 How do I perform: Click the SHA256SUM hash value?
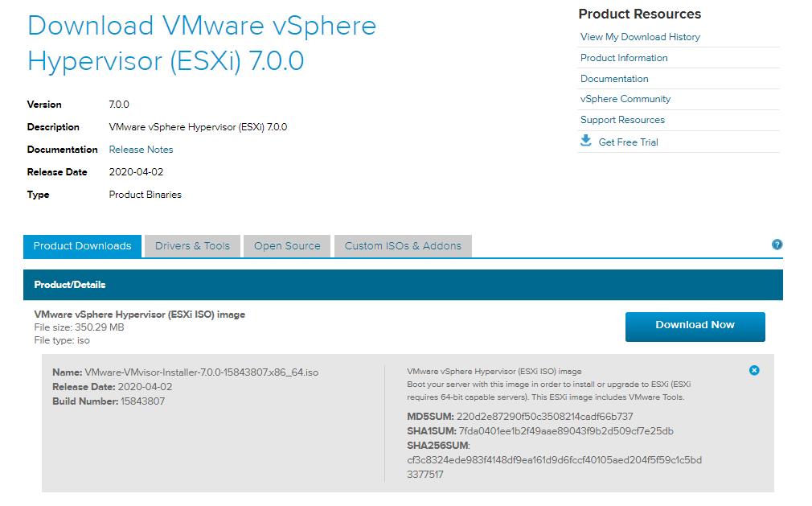(x=554, y=467)
